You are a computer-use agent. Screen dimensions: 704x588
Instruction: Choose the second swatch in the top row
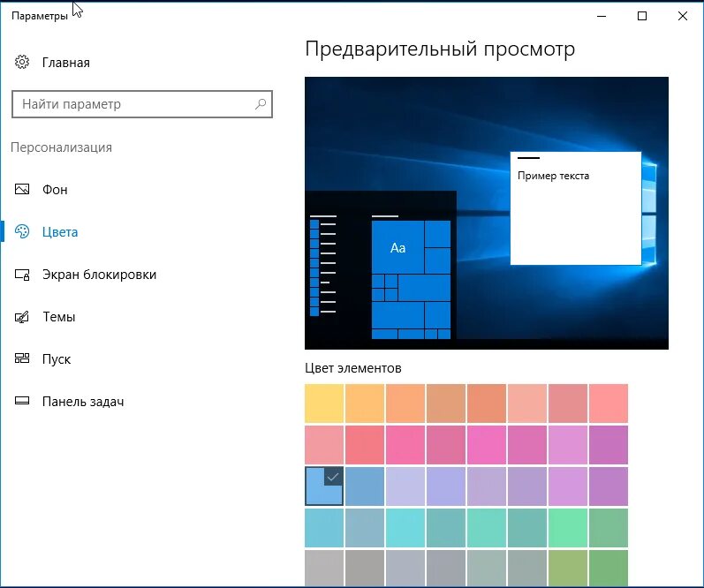tap(365, 403)
